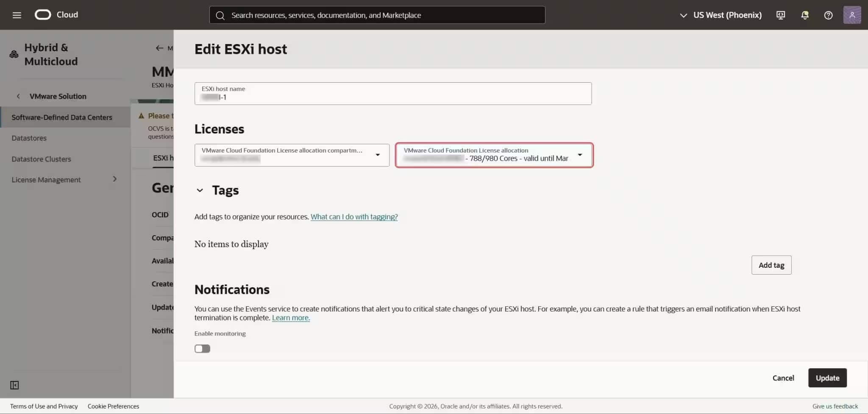Open the 'What can I do with tagging?' link
This screenshot has height=414, width=868.
point(354,217)
